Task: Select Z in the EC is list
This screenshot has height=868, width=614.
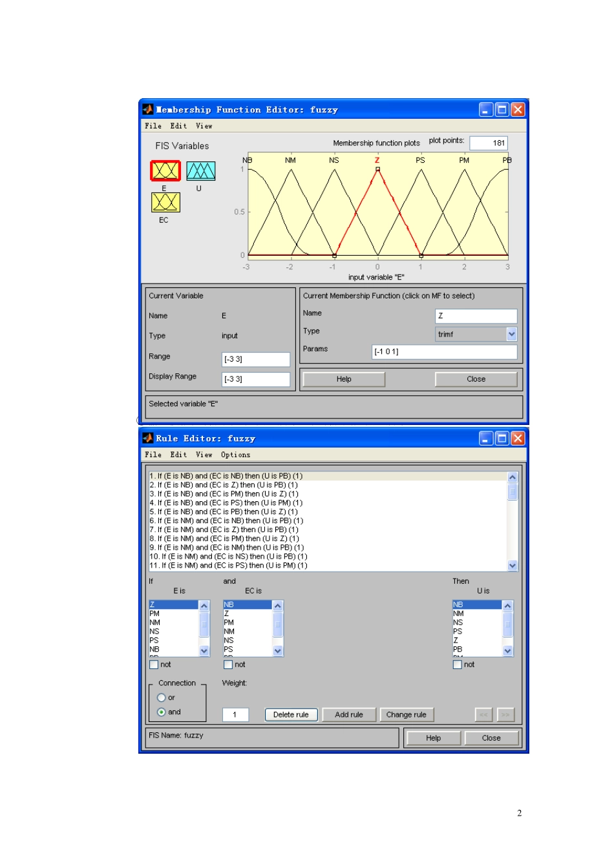Action: (x=248, y=614)
